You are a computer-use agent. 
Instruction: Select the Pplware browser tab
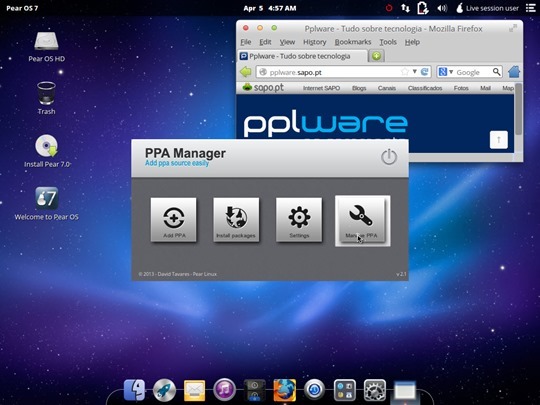(x=302, y=56)
